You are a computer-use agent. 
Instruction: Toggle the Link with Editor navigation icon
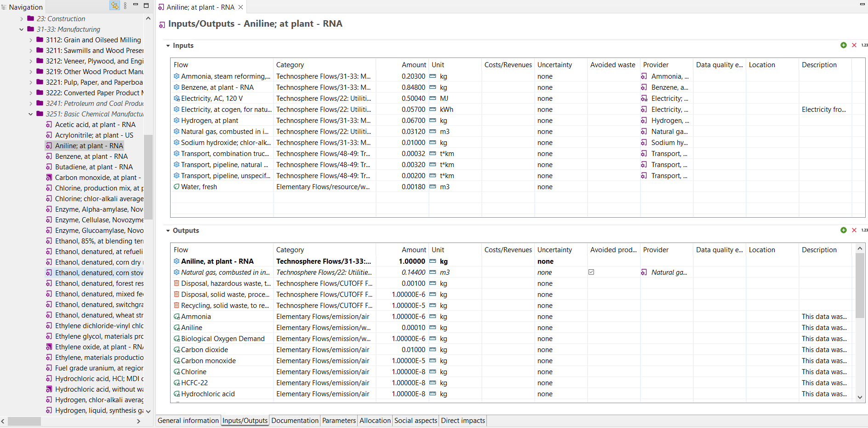(114, 6)
